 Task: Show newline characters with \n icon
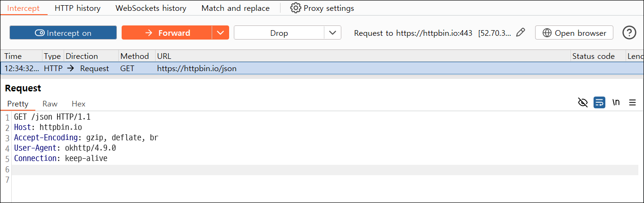point(616,102)
